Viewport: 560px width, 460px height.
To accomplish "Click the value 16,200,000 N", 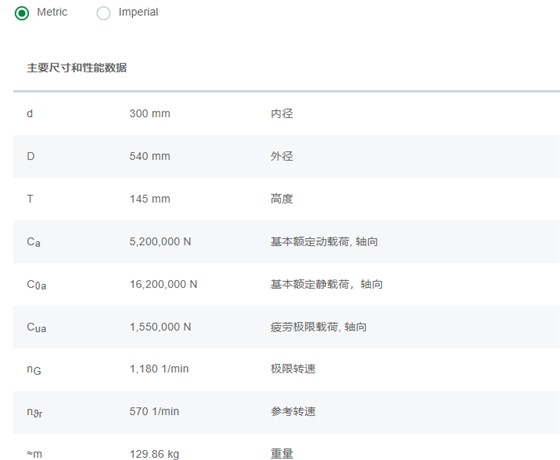I will (163, 284).
